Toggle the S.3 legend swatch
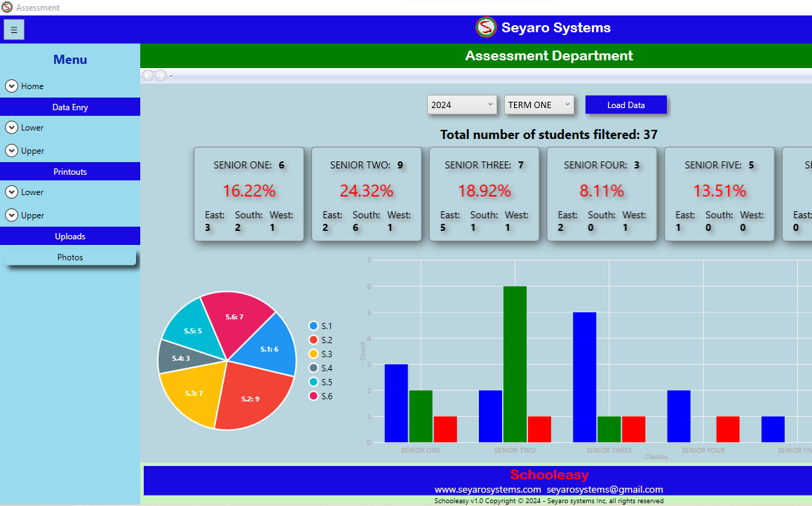Image resolution: width=812 pixels, height=506 pixels. tap(313, 354)
